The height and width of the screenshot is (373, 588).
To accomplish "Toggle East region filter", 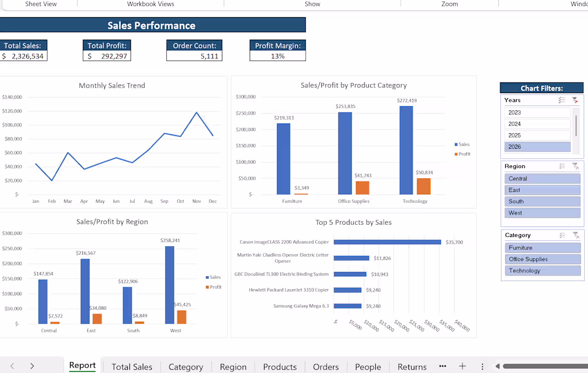I will 542,190.
